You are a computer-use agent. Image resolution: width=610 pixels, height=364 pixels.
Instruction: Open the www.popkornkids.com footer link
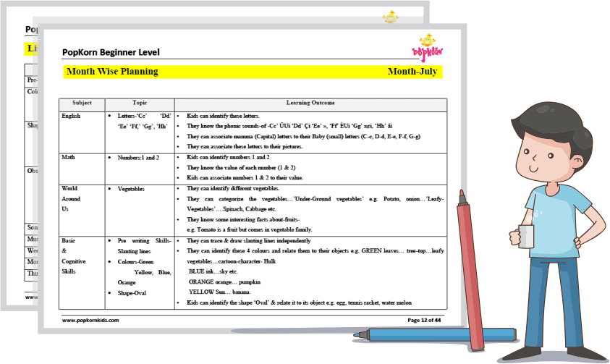(x=90, y=321)
